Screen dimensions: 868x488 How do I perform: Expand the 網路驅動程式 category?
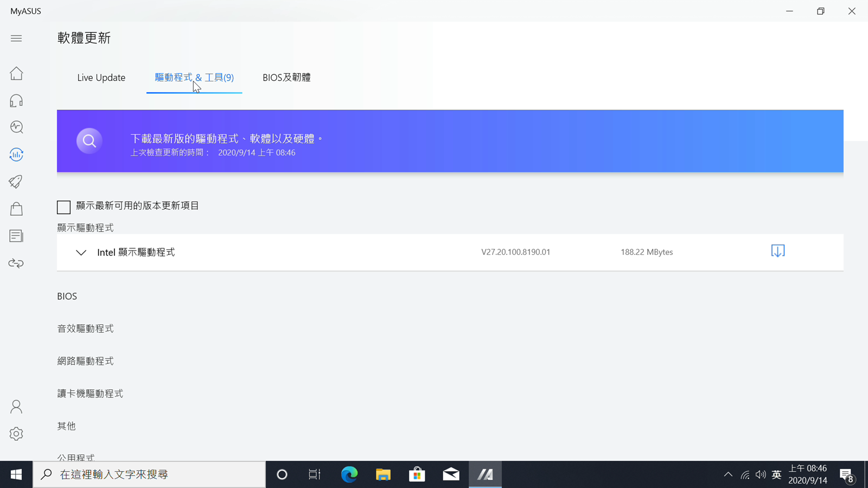point(85,361)
